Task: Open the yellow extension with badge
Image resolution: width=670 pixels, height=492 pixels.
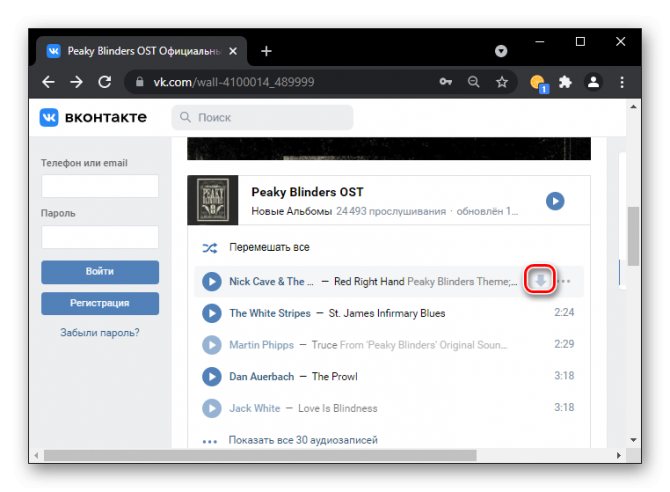Action: pos(538,83)
